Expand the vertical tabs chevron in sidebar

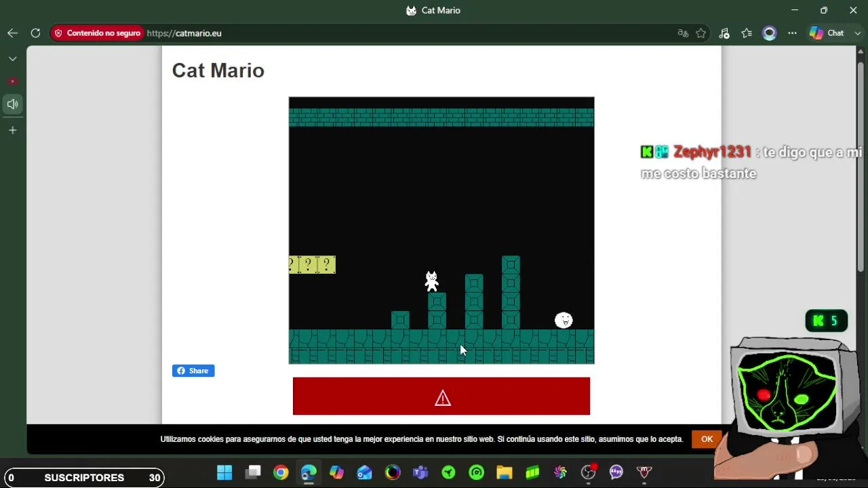pos(12,59)
